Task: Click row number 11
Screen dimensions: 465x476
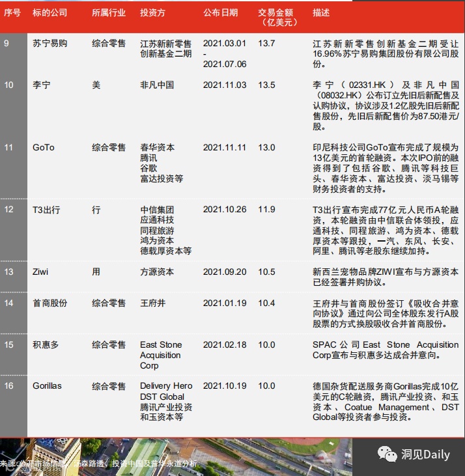Action: (8, 148)
